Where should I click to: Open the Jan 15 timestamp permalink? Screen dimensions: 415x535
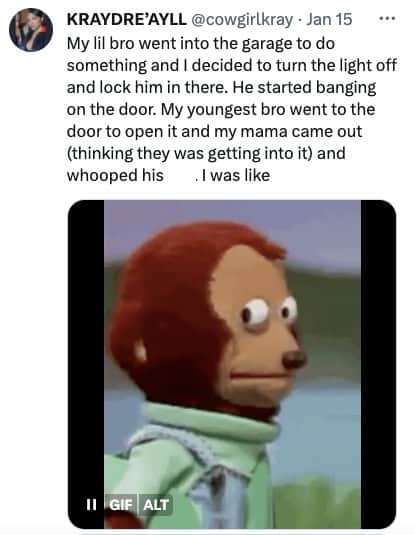pos(329,19)
